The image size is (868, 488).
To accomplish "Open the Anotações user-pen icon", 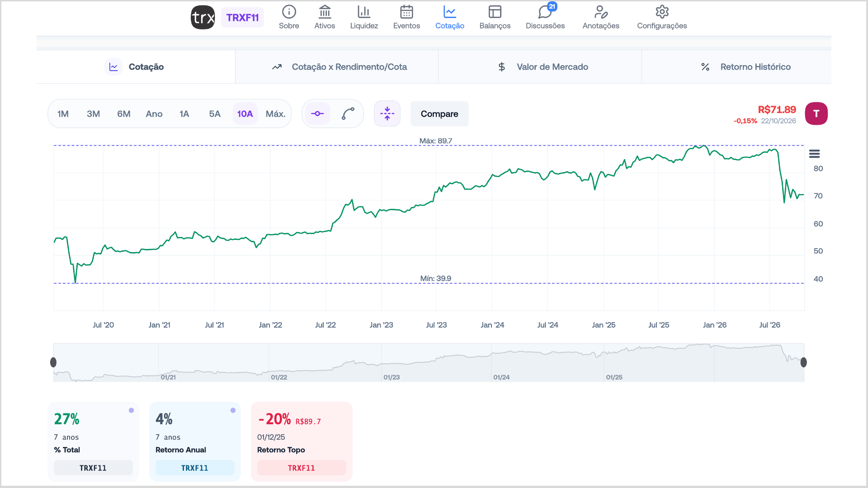I will (x=601, y=12).
